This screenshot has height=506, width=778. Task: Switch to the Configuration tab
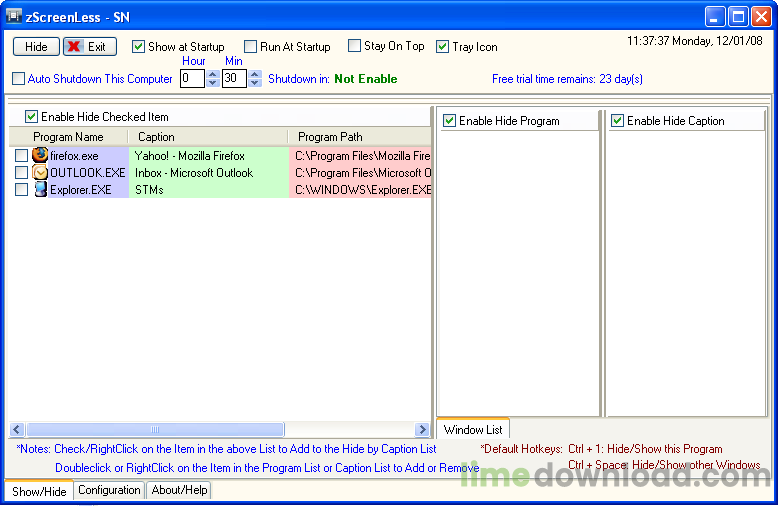[109, 490]
